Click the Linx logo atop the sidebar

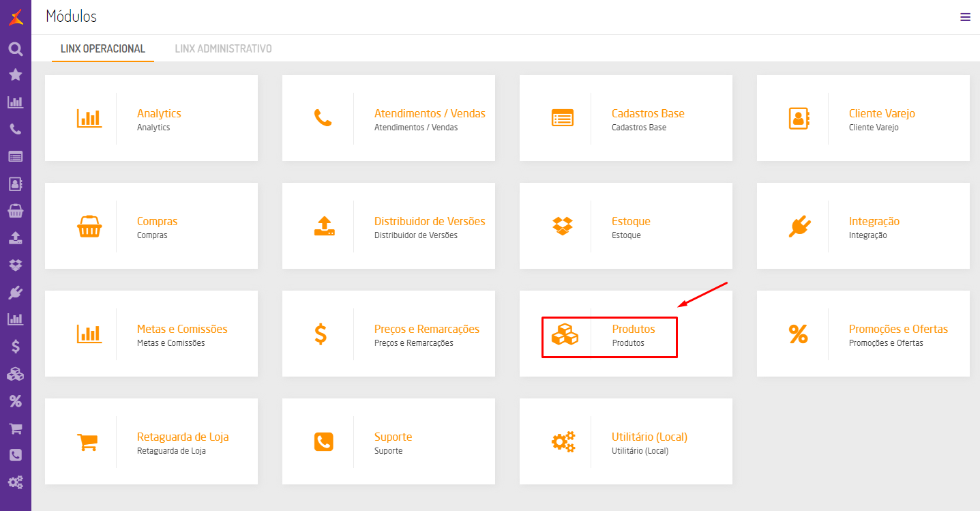pyautogui.click(x=16, y=17)
